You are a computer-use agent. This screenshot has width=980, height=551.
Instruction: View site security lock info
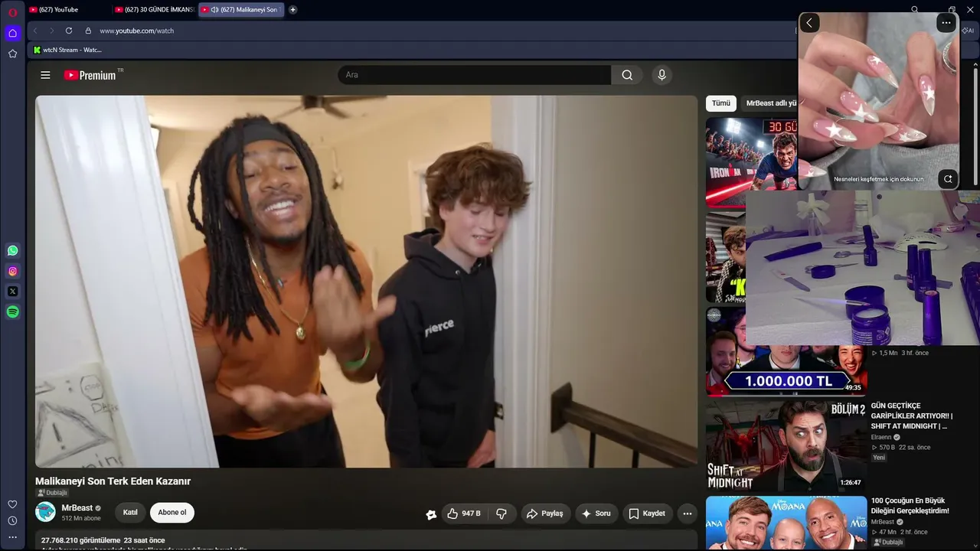click(x=88, y=31)
